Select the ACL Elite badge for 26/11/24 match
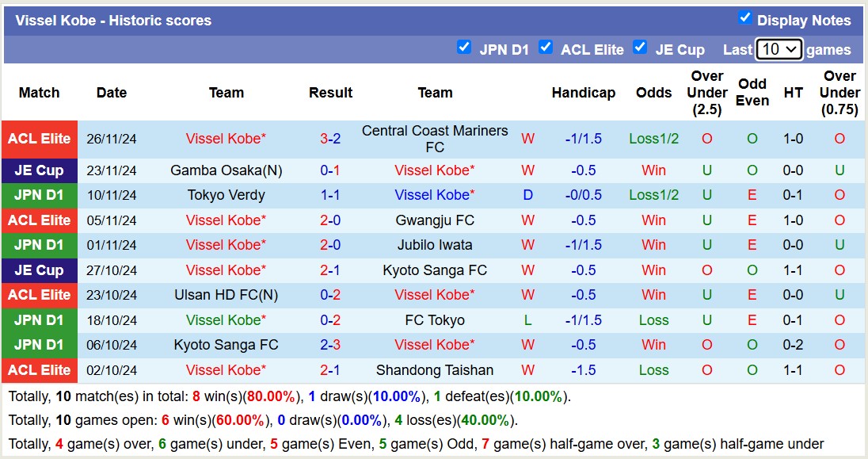Image resolution: width=868 pixels, height=459 pixels. point(40,139)
